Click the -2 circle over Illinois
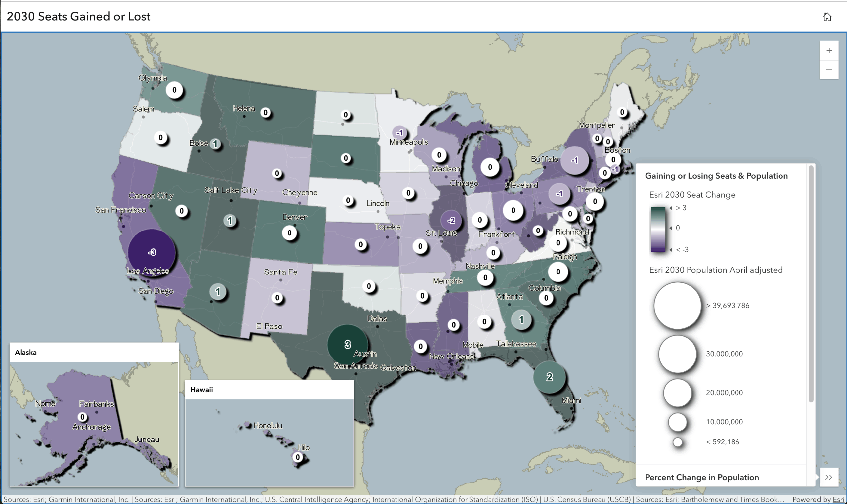The width and height of the screenshot is (847, 504). point(451,220)
